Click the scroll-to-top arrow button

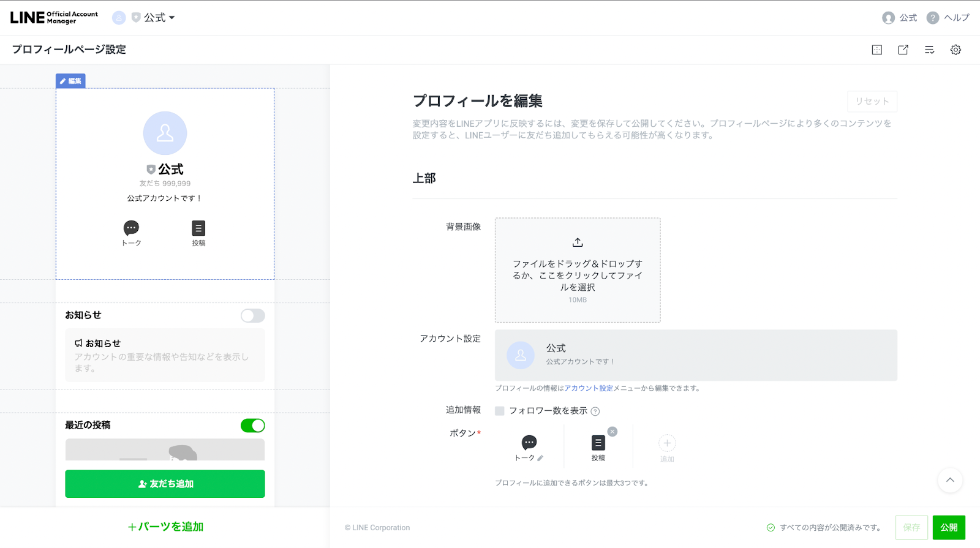(950, 480)
